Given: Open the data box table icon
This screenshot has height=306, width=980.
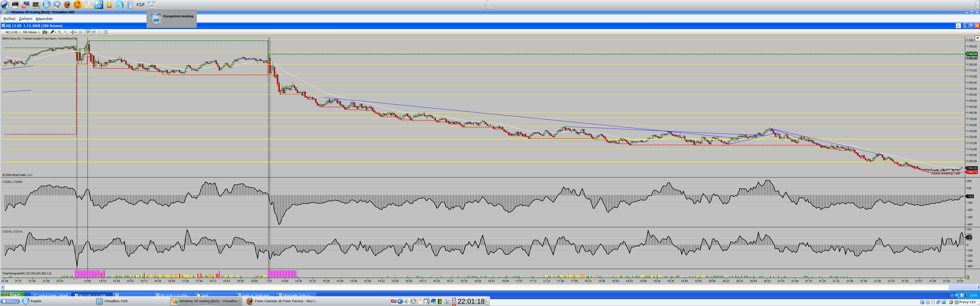Looking at the screenshot, I should pyautogui.click(x=106, y=32).
